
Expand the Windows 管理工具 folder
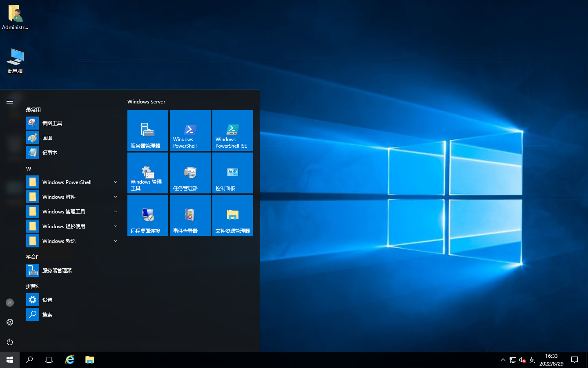[73, 211]
